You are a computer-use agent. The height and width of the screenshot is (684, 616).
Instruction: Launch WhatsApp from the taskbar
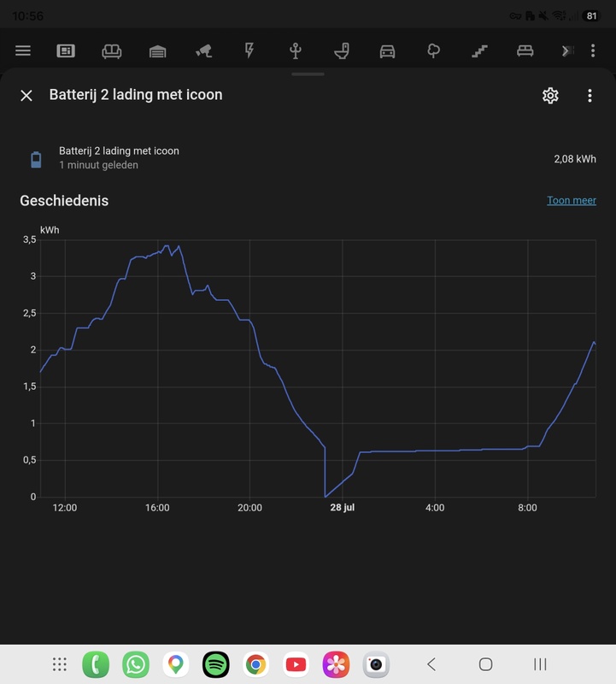(136, 664)
